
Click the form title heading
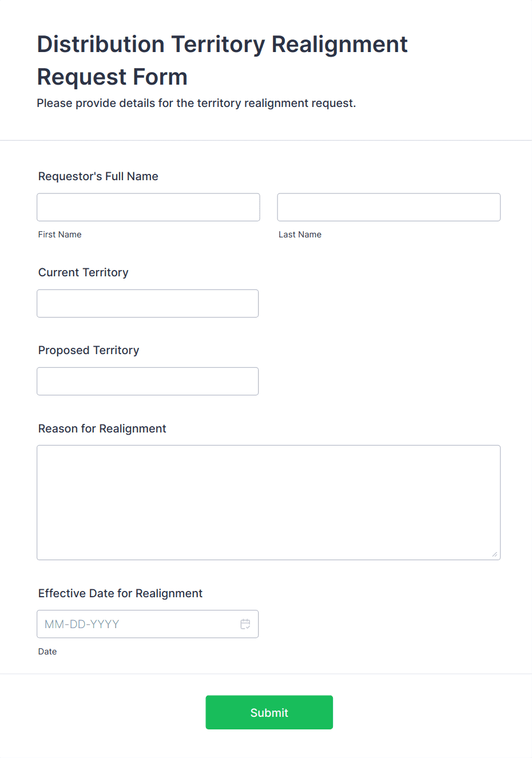(x=223, y=59)
